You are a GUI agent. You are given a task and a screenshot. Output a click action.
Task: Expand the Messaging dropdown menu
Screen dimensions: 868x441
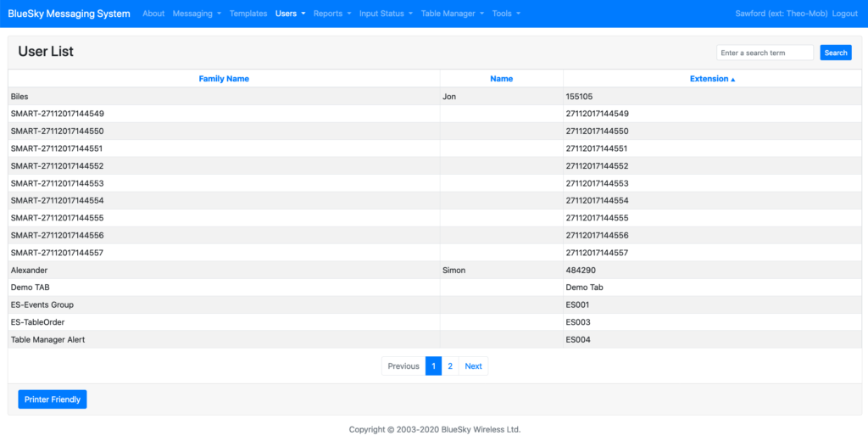click(x=197, y=14)
